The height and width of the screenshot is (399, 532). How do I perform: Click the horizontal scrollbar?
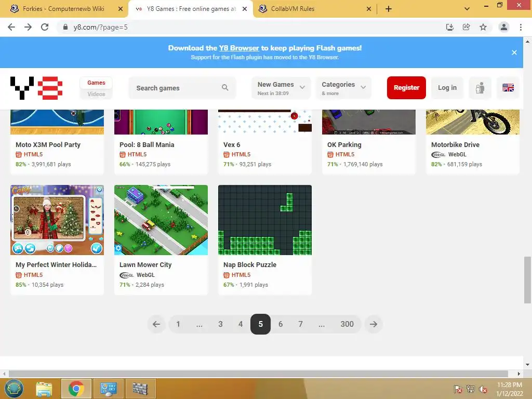click(258, 374)
